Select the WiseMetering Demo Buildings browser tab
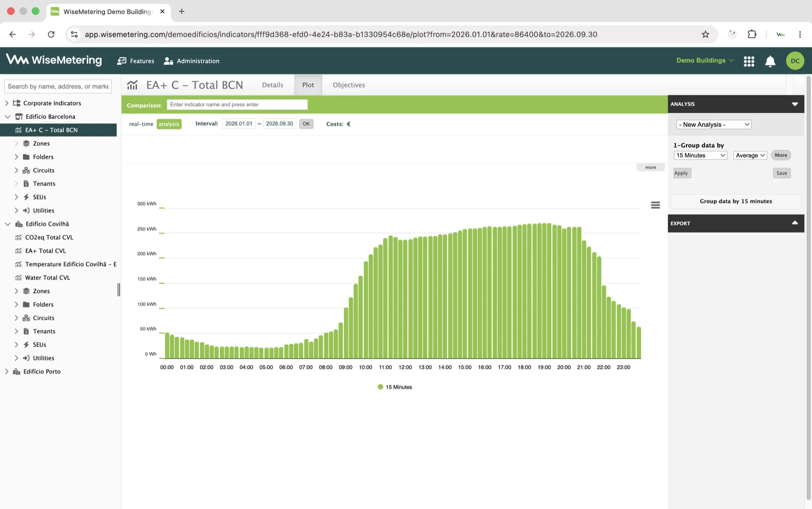Screen dimensions: 812x509 click(x=108, y=11)
